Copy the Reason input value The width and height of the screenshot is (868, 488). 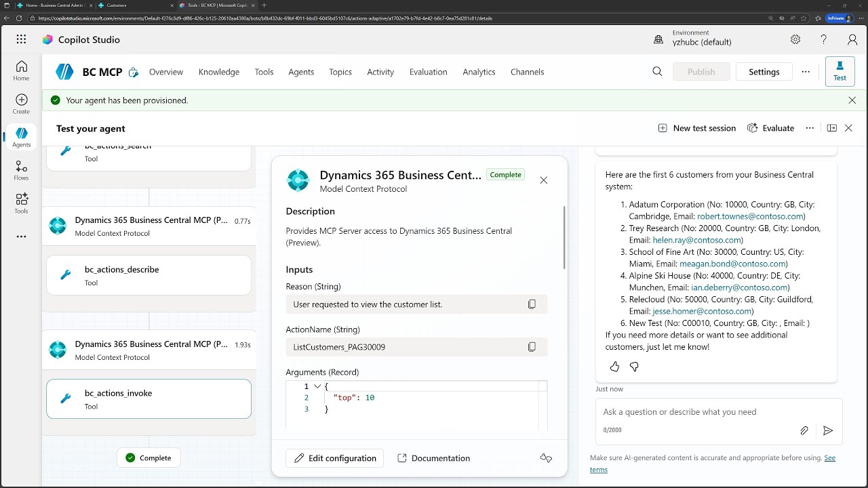532,304
